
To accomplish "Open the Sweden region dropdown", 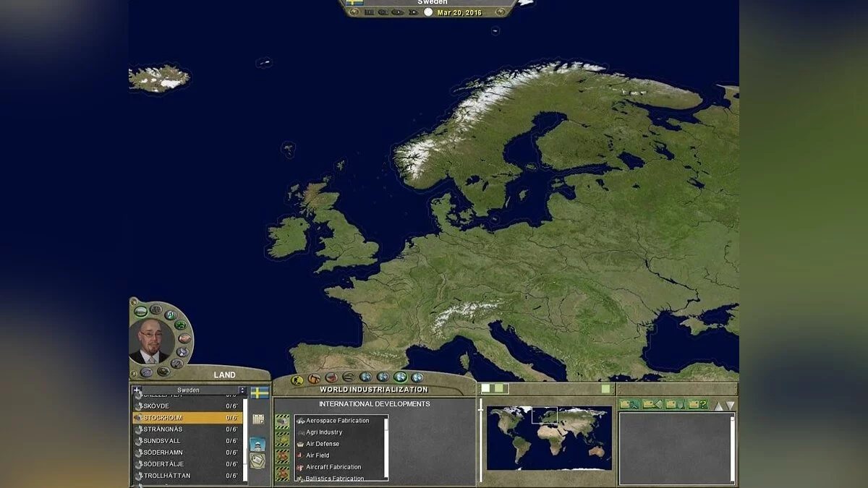I will click(190, 390).
